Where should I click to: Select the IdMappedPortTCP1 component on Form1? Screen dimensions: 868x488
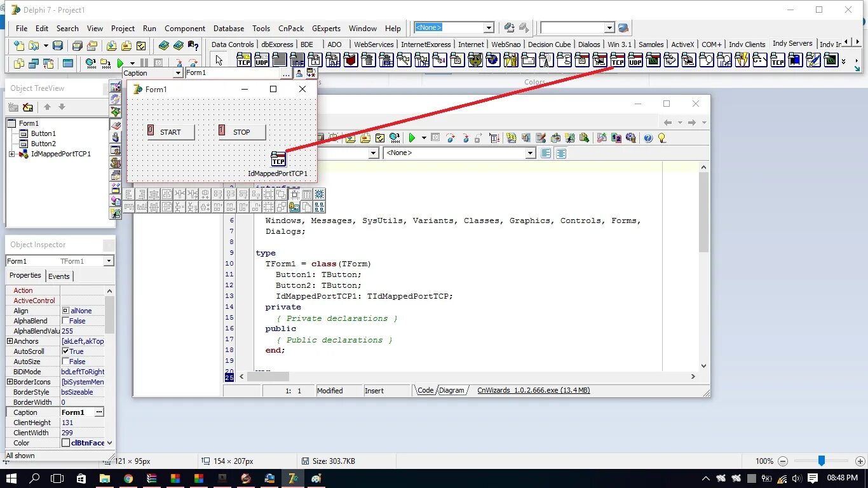click(x=278, y=159)
